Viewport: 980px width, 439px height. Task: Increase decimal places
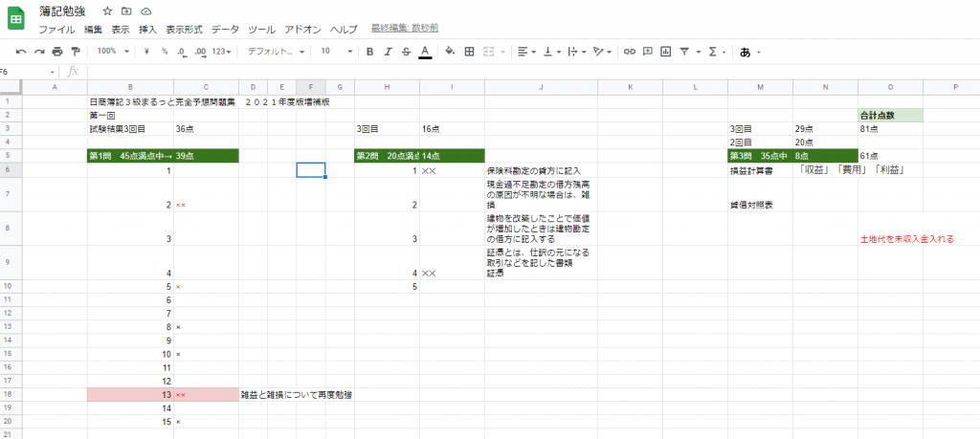click(201, 52)
